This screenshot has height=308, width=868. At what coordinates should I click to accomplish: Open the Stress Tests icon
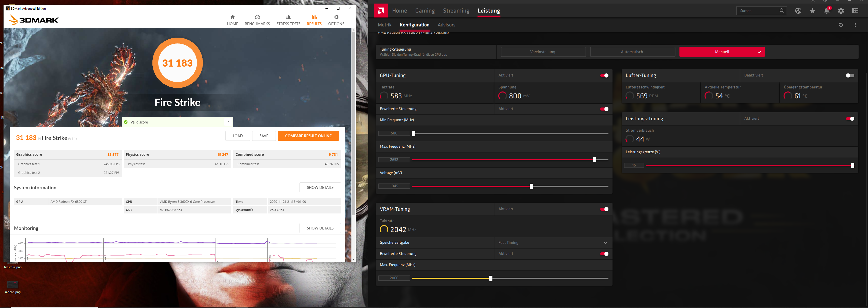[x=288, y=17]
